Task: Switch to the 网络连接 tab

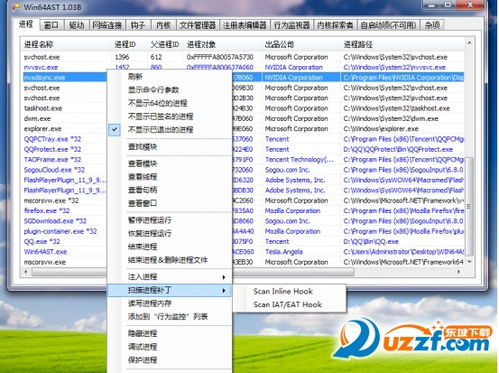Action: (107, 25)
